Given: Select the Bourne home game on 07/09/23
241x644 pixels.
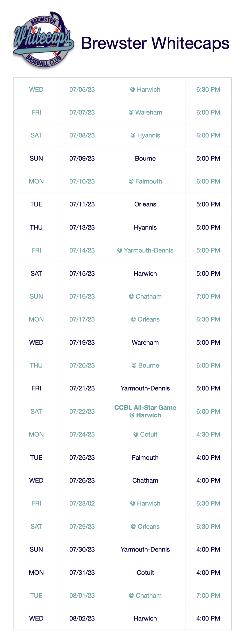Looking at the screenshot, I should (x=145, y=159).
